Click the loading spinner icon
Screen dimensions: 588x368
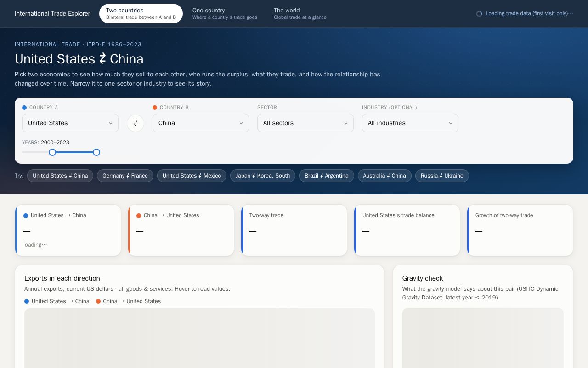pyautogui.click(x=479, y=14)
